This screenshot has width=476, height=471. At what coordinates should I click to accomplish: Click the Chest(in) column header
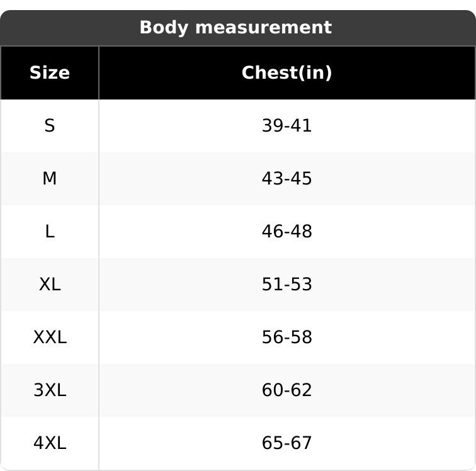(x=286, y=73)
